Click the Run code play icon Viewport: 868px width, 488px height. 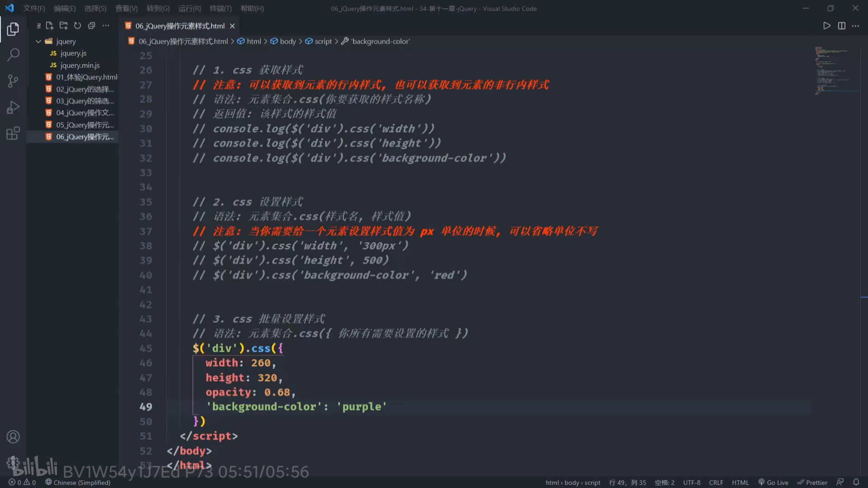coord(827,26)
